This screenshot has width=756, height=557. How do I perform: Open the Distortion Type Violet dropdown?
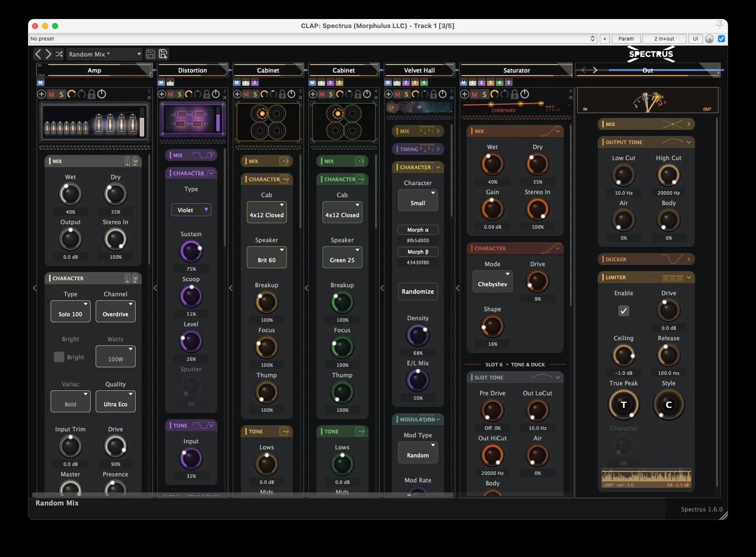[x=191, y=210]
